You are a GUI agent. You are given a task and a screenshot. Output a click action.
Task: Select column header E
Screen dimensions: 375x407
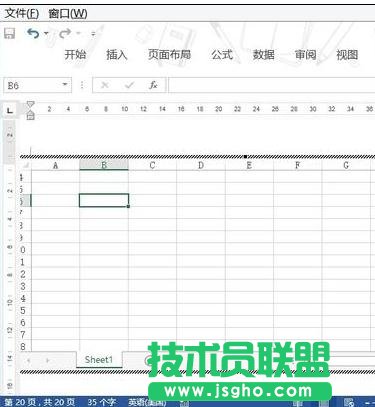(249, 165)
